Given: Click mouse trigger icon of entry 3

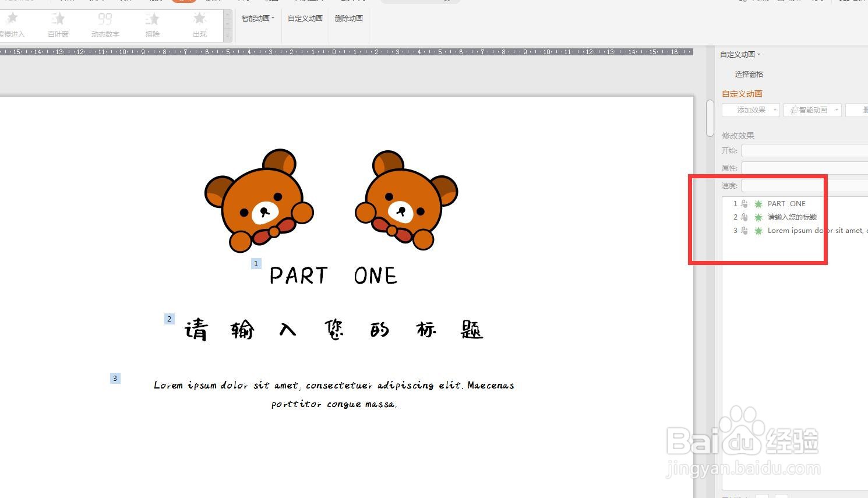Looking at the screenshot, I should pyautogui.click(x=744, y=231).
